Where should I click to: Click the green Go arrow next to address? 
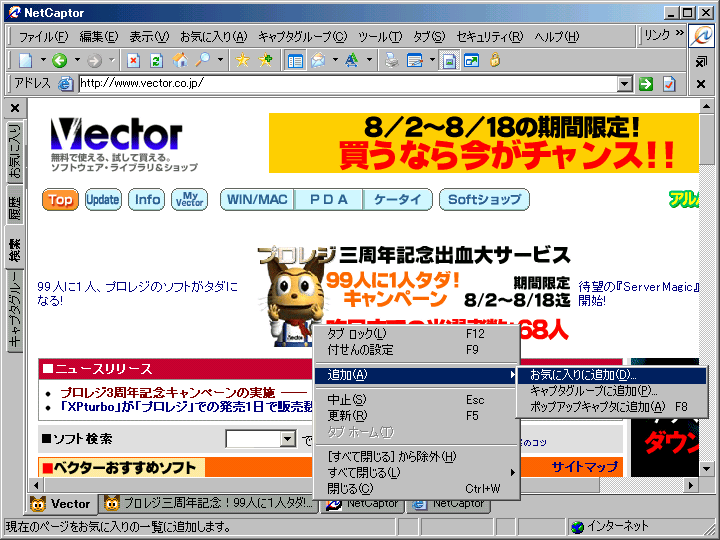(x=646, y=84)
